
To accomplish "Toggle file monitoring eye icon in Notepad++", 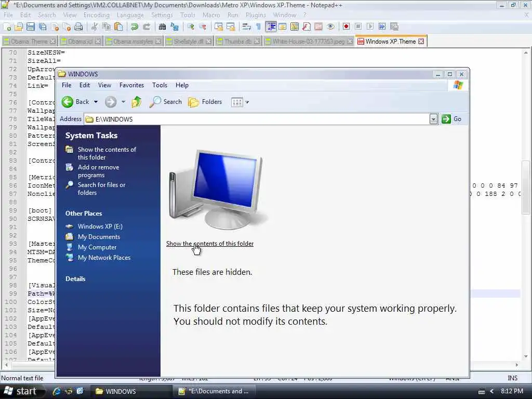I will pos(331,26).
